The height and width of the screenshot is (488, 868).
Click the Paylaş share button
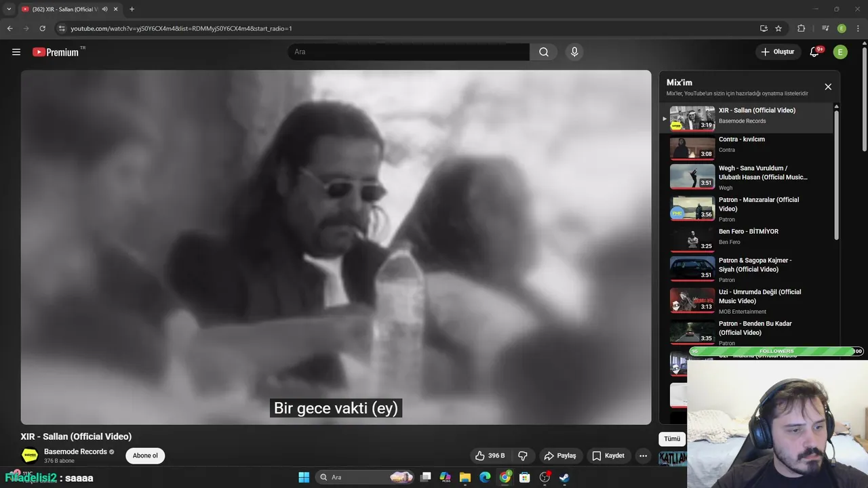pyautogui.click(x=560, y=455)
